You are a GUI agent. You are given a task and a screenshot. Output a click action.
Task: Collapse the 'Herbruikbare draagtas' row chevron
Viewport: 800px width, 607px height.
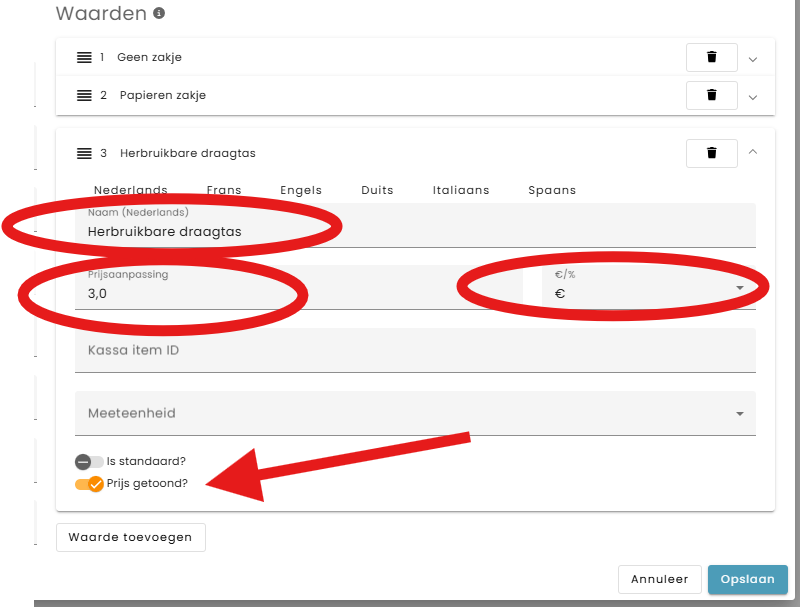tap(753, 153)
